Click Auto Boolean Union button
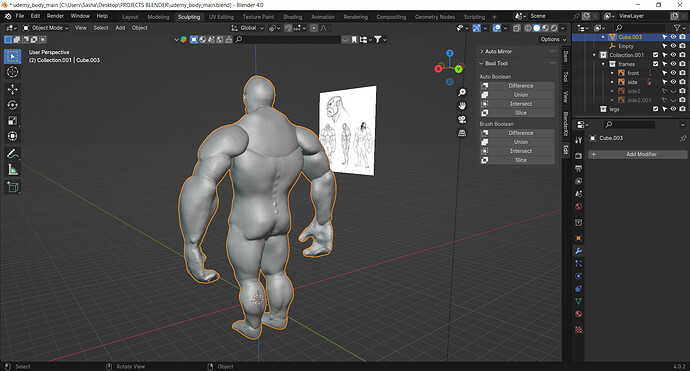The height and width of the screenshot is (371, 690). pyautogui.click(x=517, y=95)
